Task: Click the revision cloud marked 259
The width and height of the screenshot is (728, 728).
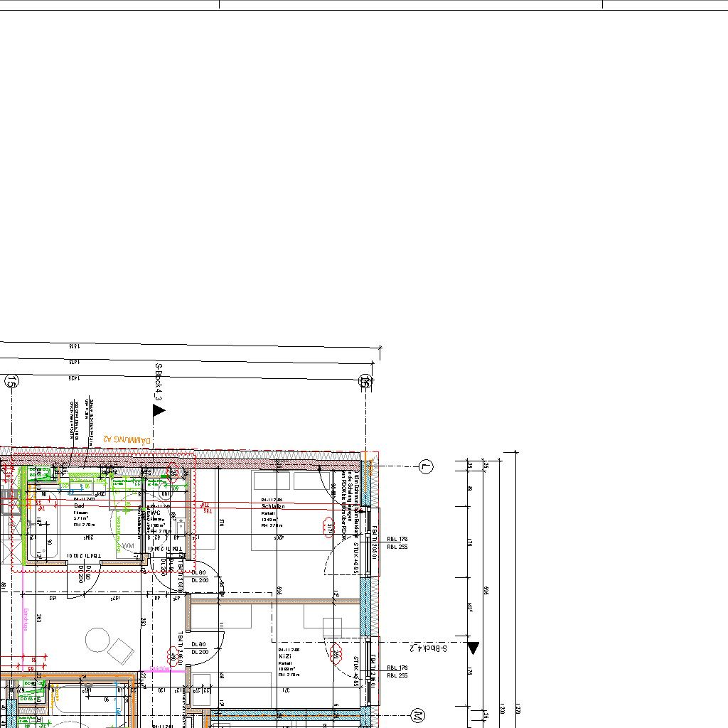Action: (336, 655)
